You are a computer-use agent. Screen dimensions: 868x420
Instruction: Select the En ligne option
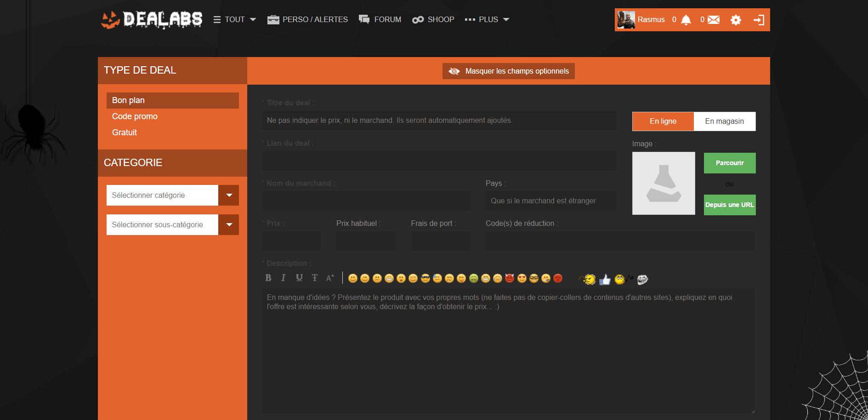(x=663, y=121)
